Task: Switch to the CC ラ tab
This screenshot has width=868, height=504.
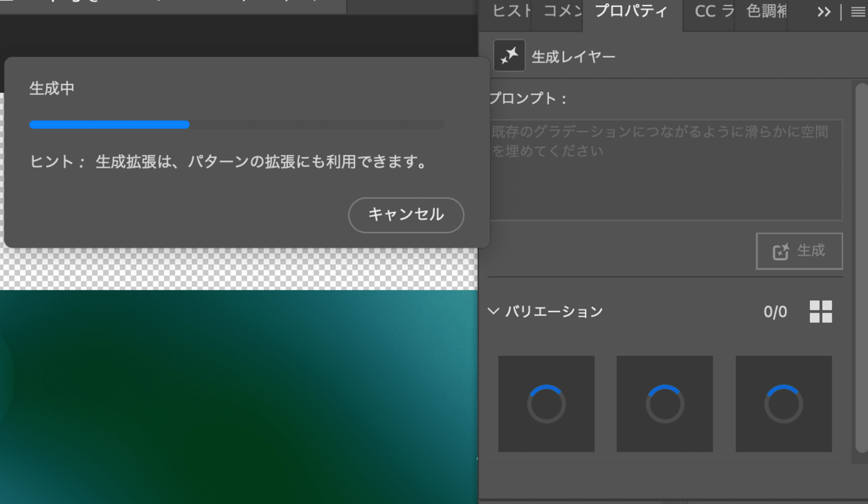Action: point(714,11)
